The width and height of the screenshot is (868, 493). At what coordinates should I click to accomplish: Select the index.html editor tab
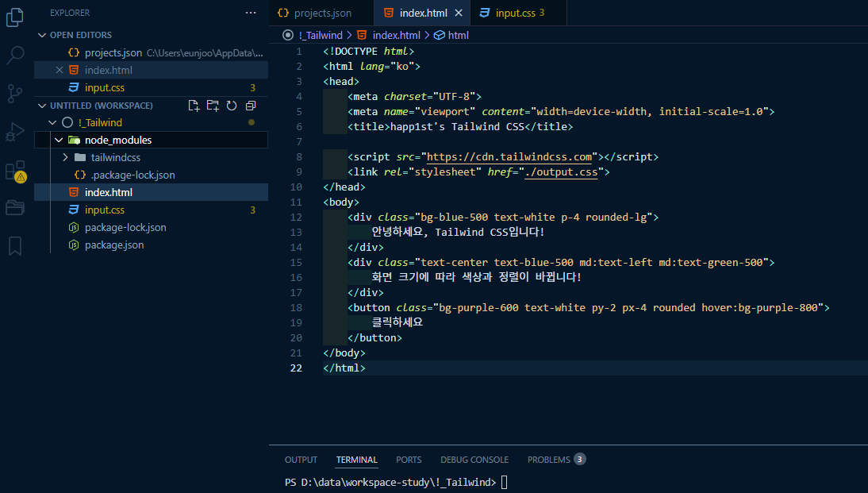pos(423,13)
